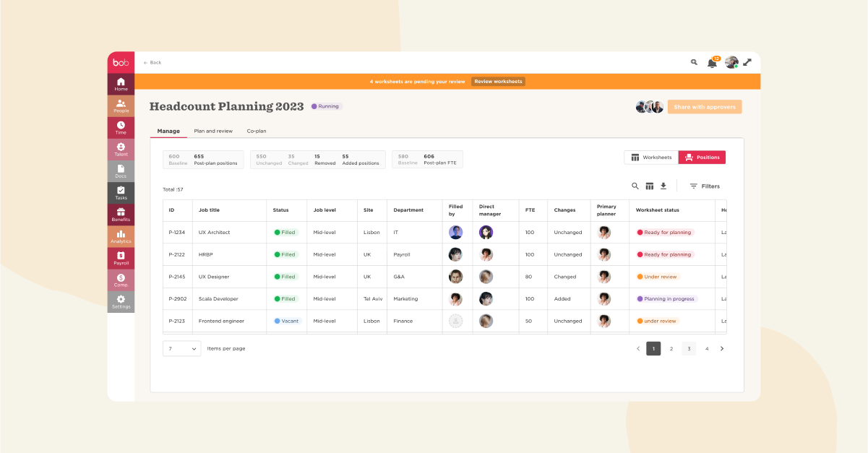Click Frontend engineer job title
Image resolution: width=868 pixels, height=453 pixels.
click(x=221, y=321)
